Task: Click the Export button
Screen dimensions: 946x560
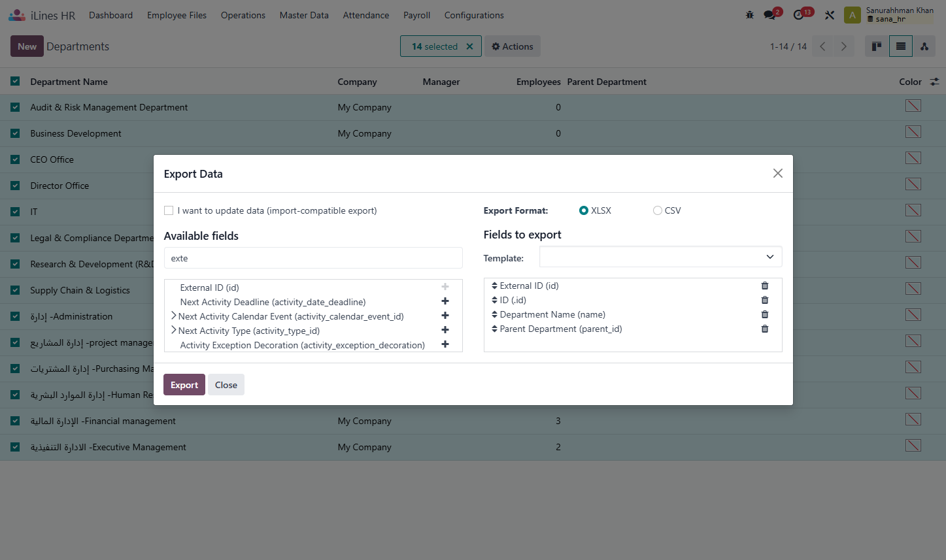Action: (x=184, y=385)
